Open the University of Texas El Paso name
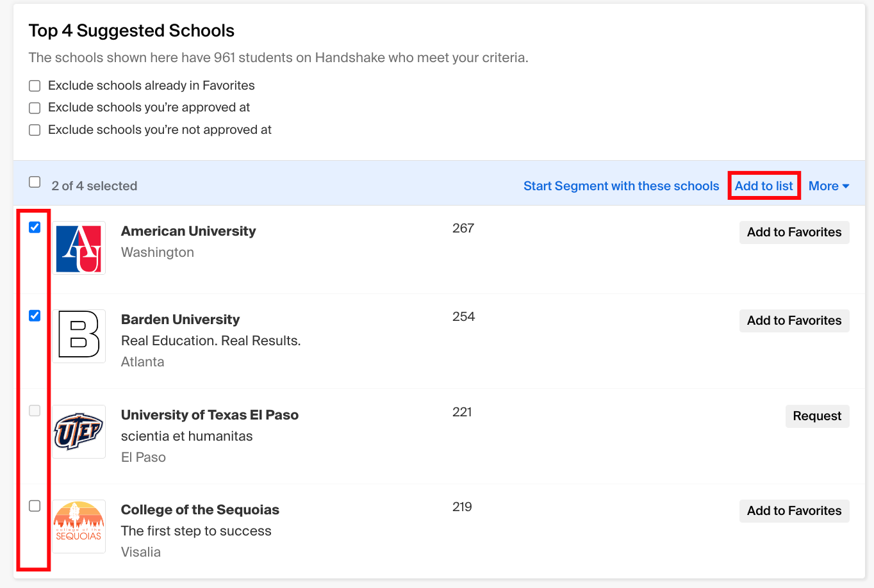The image size is (874, 588). [x=210, y=415]
